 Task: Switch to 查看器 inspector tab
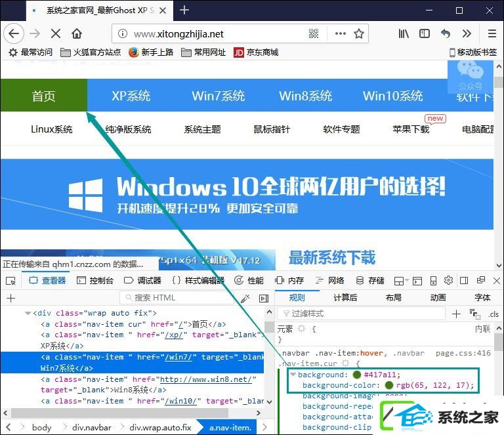click(47, 280)
